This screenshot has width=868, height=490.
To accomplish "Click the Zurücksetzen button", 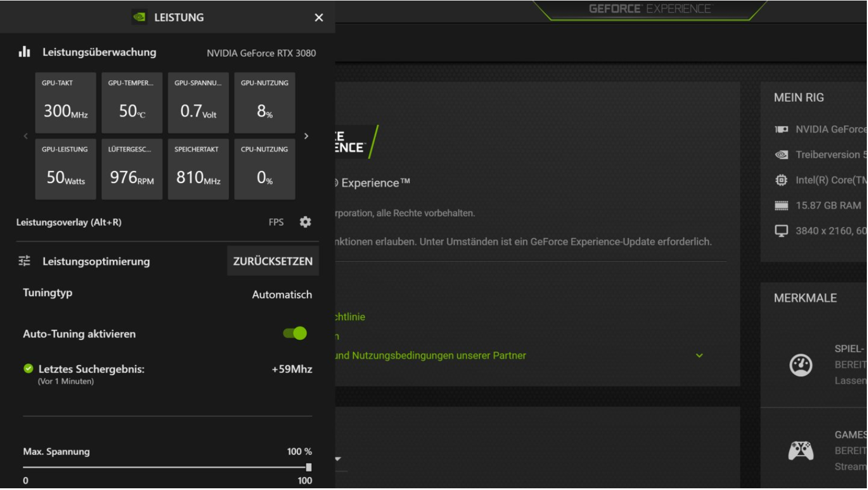I will coord(273,261).
